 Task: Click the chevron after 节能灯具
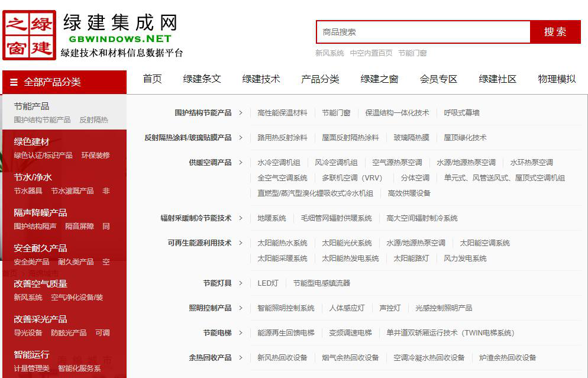241,283
